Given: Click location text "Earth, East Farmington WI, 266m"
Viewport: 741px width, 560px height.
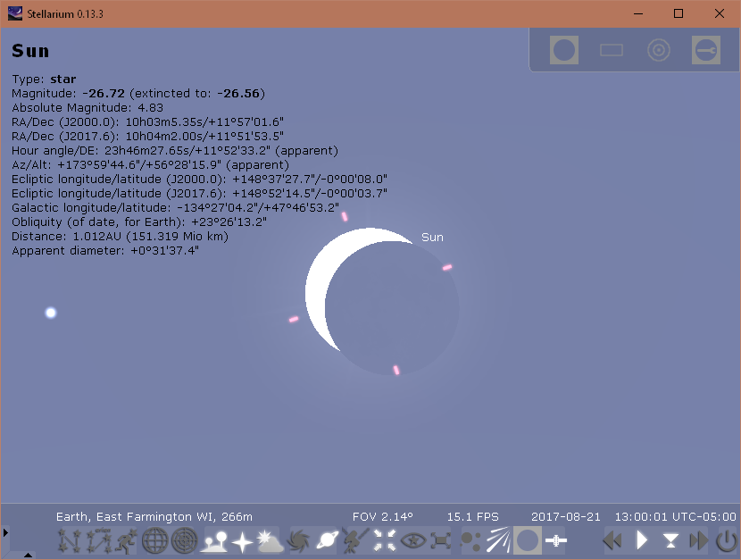Looking at the screenshot, I should pyautogui.click(x=154, y=517).
